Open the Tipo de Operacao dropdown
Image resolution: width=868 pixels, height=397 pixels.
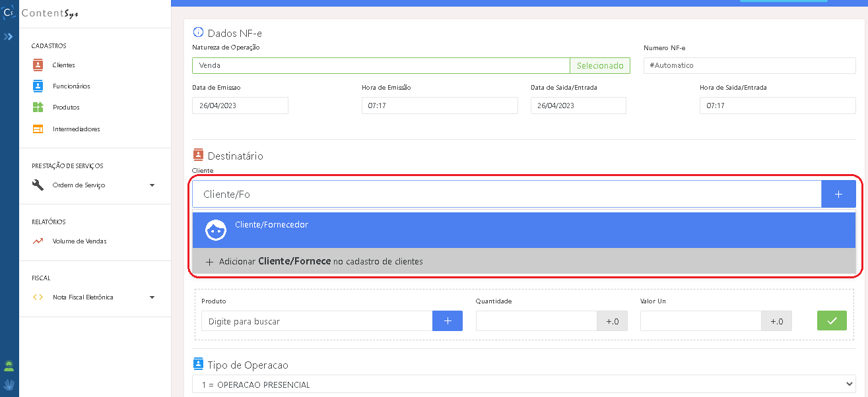coord(523,384)
